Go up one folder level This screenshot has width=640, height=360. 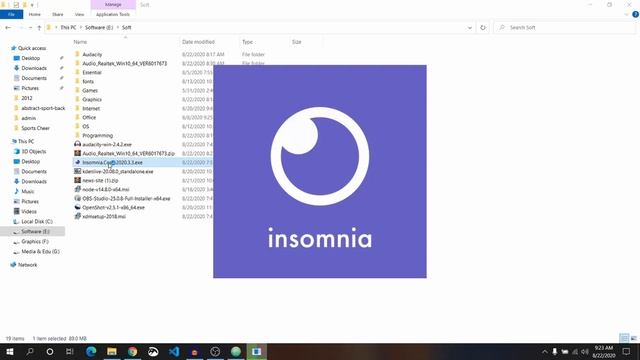pos(39,27)
